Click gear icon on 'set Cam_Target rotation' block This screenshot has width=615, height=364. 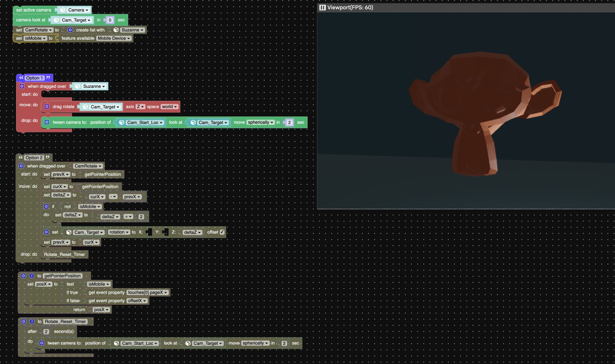[x=46, y=232]
